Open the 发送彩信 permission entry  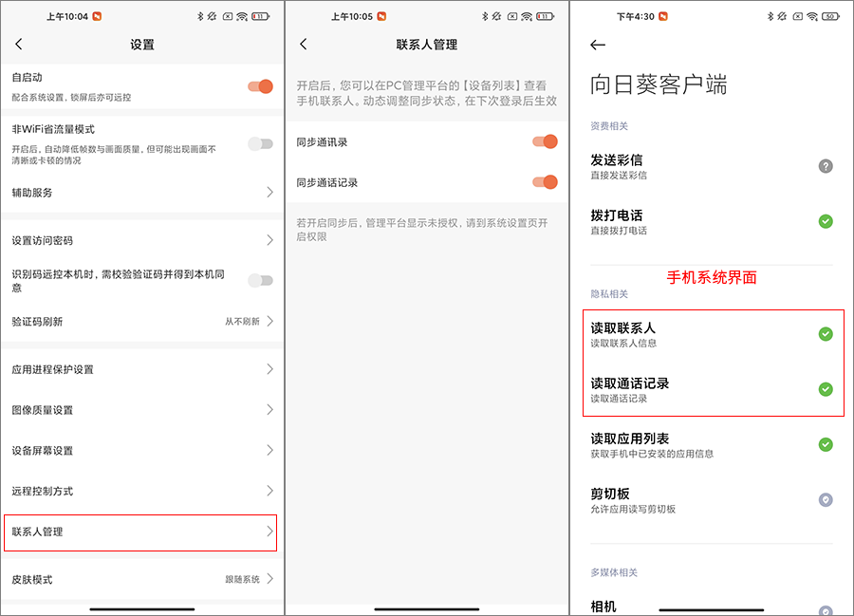point(712,166)
